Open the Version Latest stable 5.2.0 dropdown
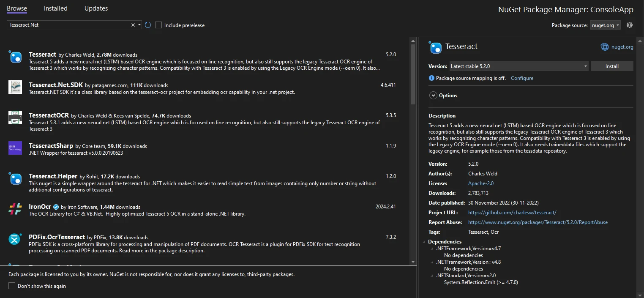This screenshot has width=644, height=298. click(x=518, y=66)
